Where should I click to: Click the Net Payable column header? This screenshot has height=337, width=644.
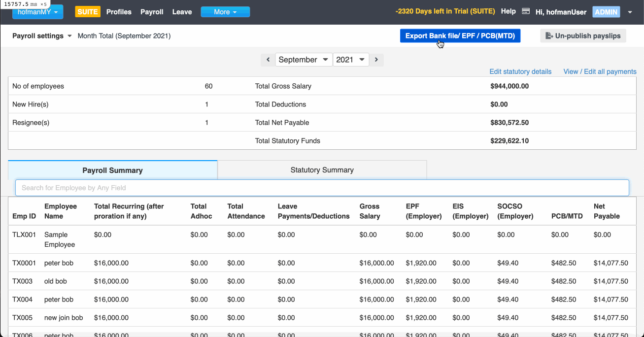click(607, 211)
